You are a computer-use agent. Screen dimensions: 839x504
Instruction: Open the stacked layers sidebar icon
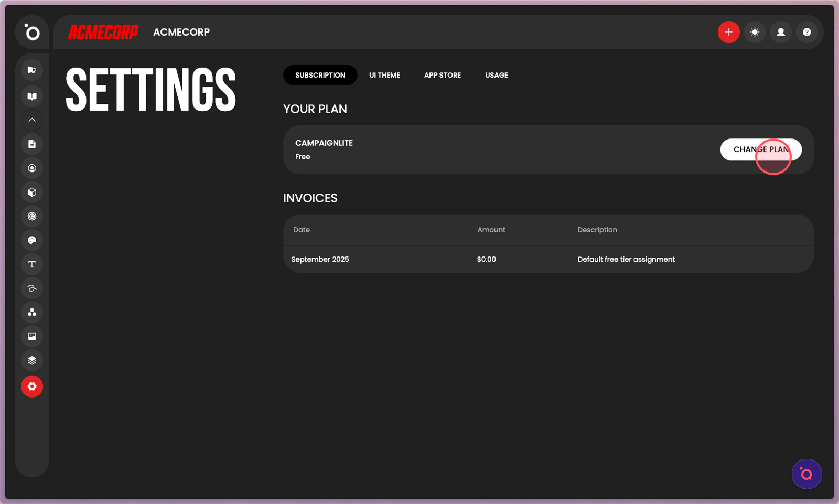click(32, 360)
